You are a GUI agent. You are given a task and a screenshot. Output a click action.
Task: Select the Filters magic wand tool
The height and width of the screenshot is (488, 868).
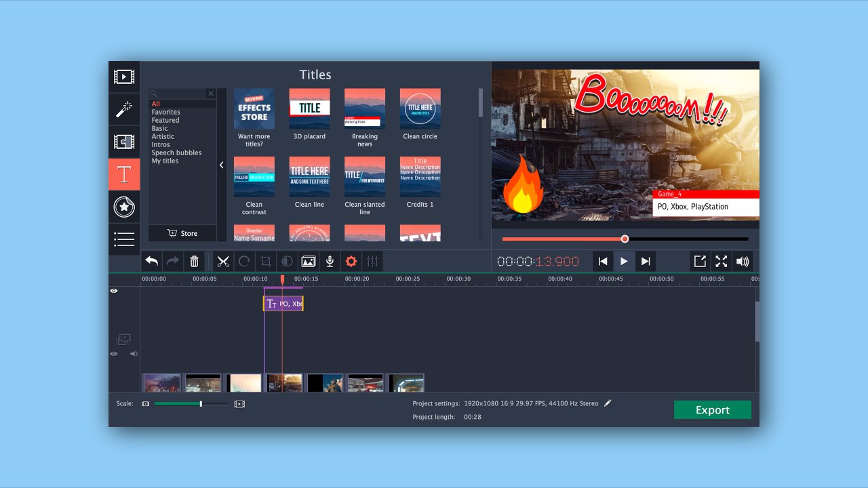[x=124, y=109]
